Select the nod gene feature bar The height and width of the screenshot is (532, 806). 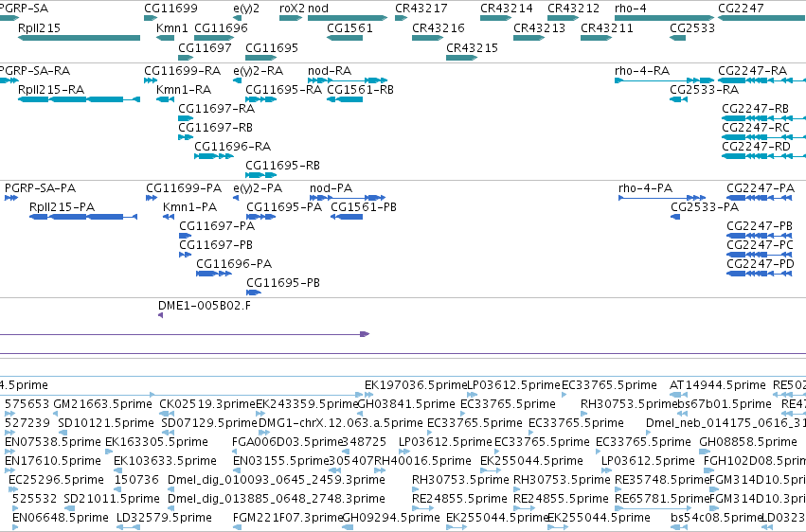click(x=348, y=18)
